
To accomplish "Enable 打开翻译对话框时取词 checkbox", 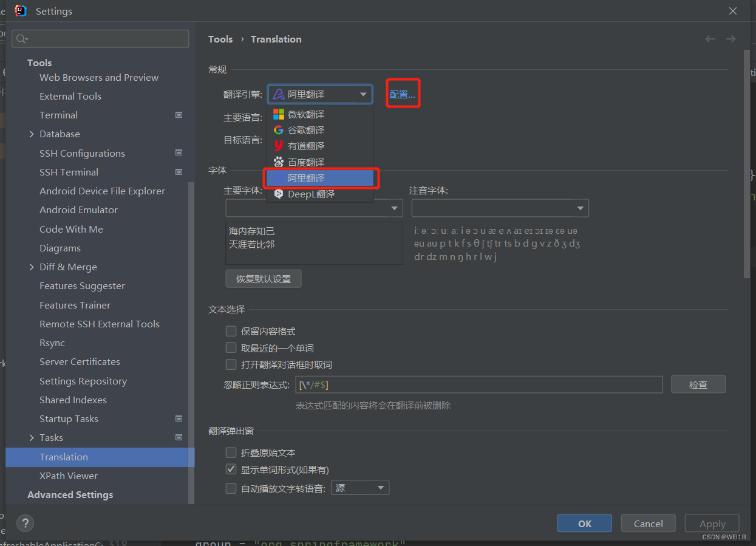I will (x=231, y=365).
